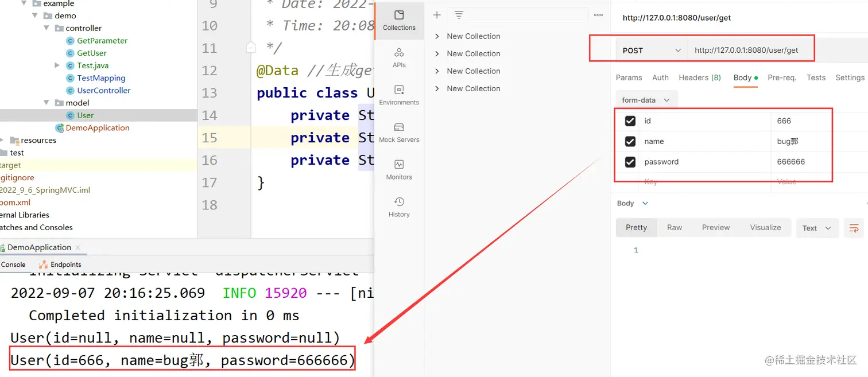868x377 pixels.
Task: Open the Endpoints tab in run window
Action: pyautogui.click(x=60, y=265)
